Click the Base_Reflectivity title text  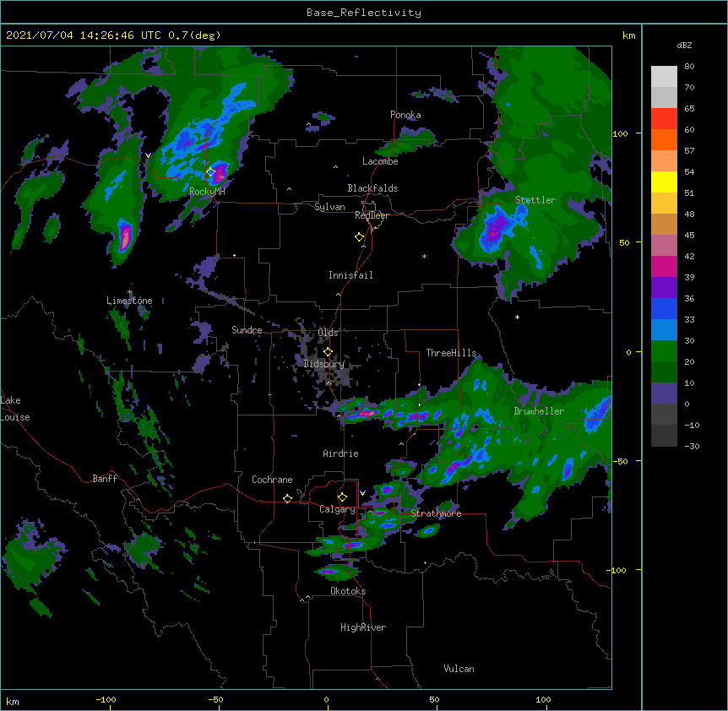pyautogui.click(x=364, y=13)
